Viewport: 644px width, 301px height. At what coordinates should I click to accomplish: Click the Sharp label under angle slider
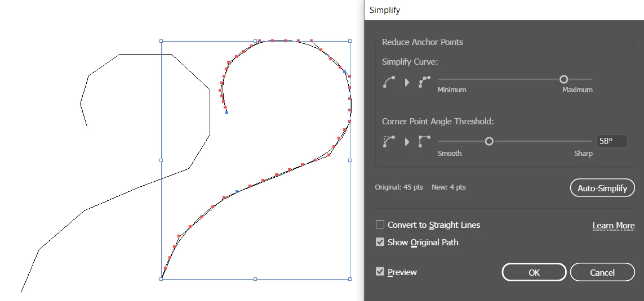(583, 154)
